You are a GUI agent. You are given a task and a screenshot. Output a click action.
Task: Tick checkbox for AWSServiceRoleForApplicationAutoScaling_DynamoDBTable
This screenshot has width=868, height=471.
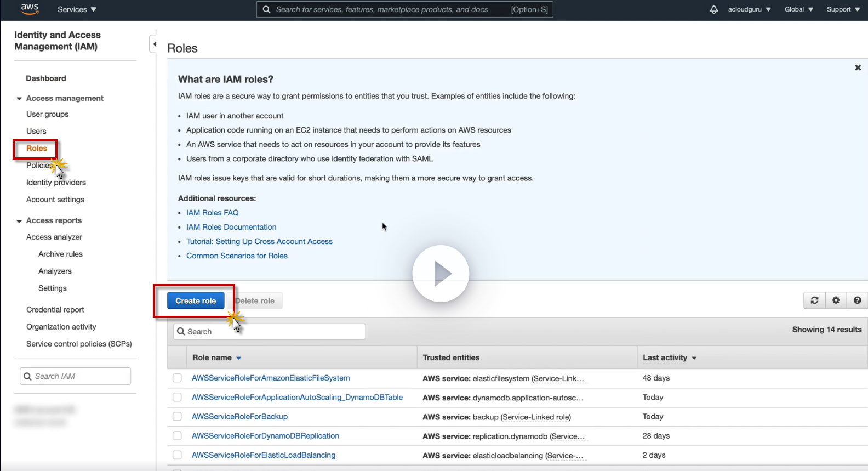177,397
